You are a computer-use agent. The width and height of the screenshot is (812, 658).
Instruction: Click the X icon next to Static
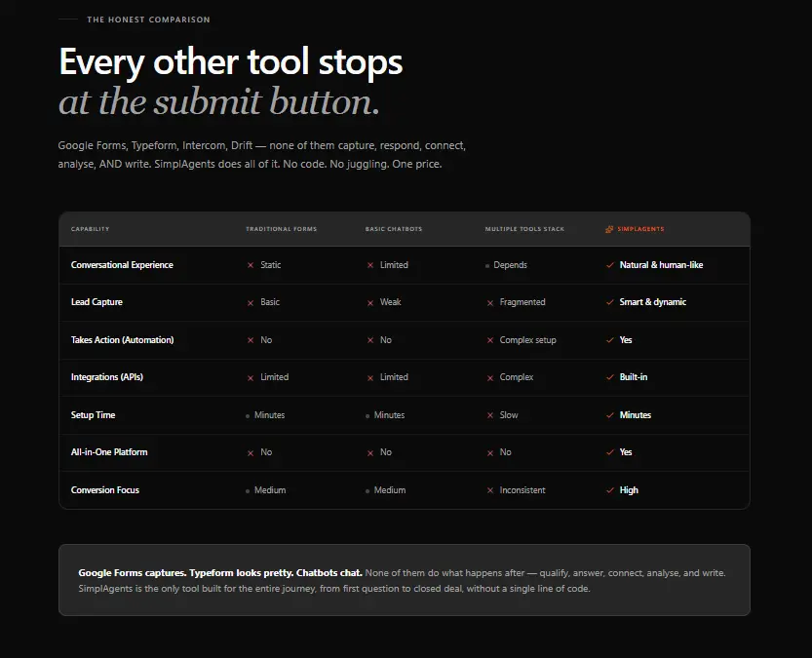click(251, 265)
